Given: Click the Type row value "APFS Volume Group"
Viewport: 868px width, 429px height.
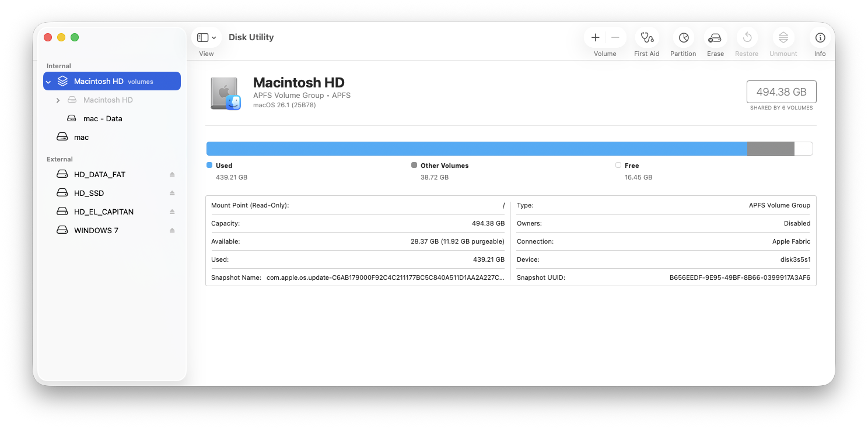Looking at the screenshot, I should click(779, 205).
